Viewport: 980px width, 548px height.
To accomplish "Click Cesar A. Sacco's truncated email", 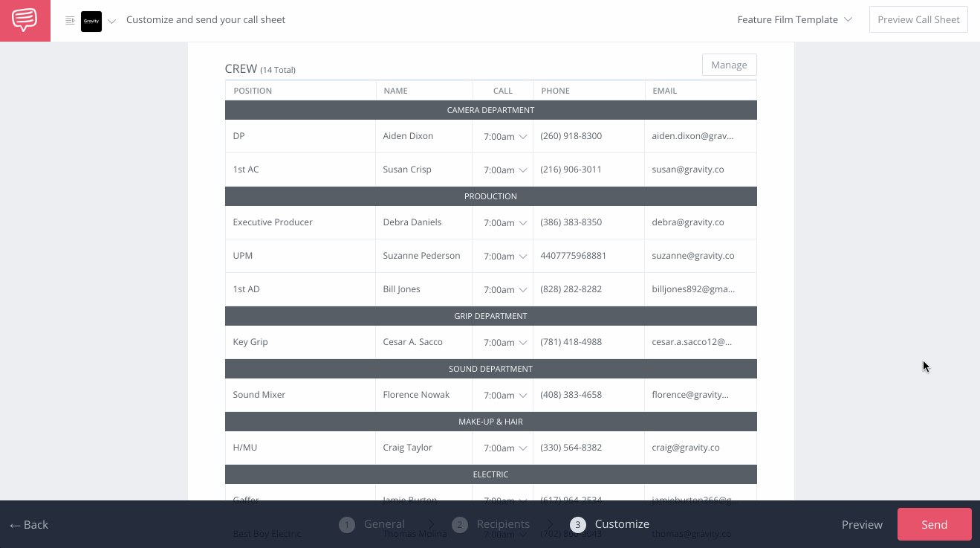I will pyautogui.click(x=690, y=342).
